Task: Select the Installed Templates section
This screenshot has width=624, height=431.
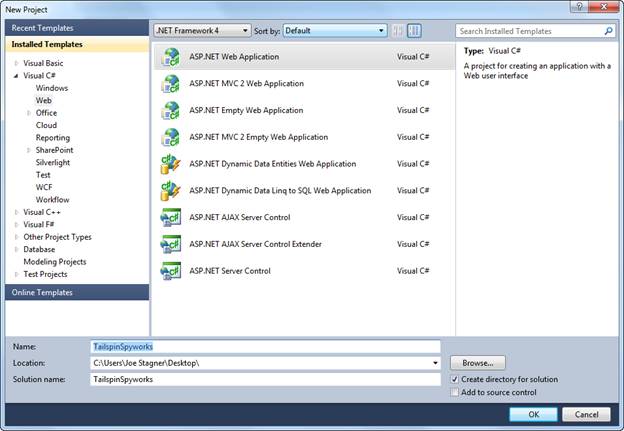Action: 77,44
